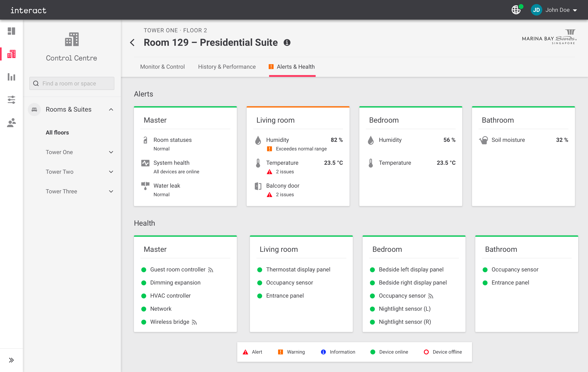The height and width of the screenshot is (372, 588).
Task: Open the settings sliders rail icon
Action: click(11, 100)
